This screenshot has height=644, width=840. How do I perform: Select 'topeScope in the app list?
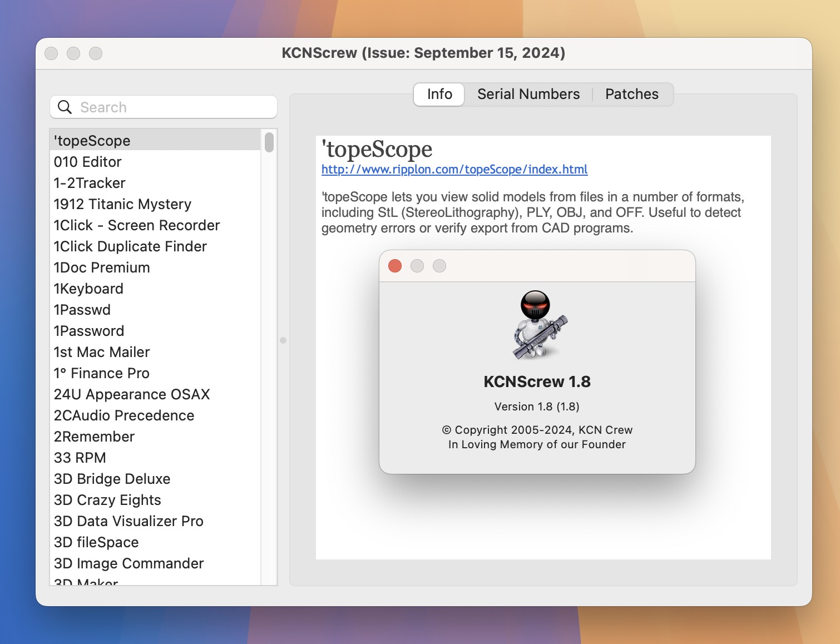(155, 141)
